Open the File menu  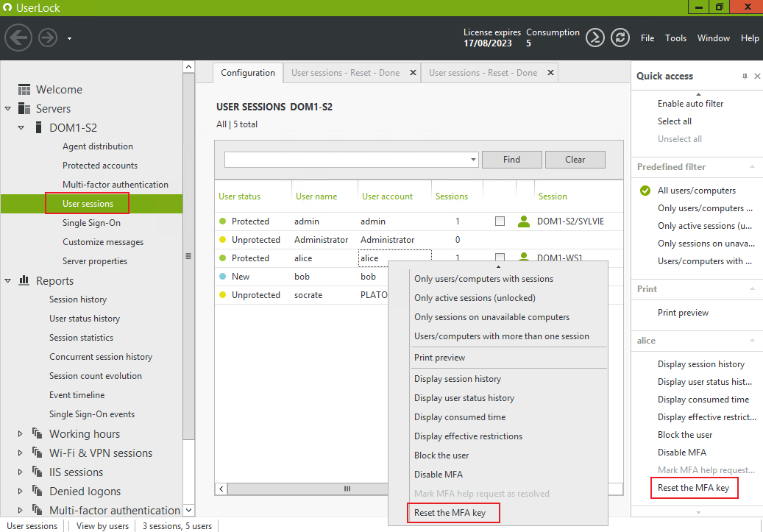coord(647,38)
